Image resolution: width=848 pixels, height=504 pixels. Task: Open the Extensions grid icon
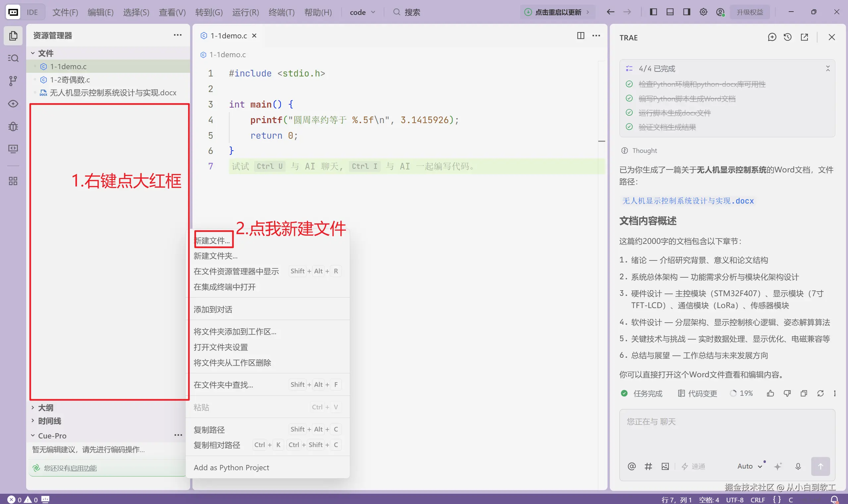click(13, 181)
